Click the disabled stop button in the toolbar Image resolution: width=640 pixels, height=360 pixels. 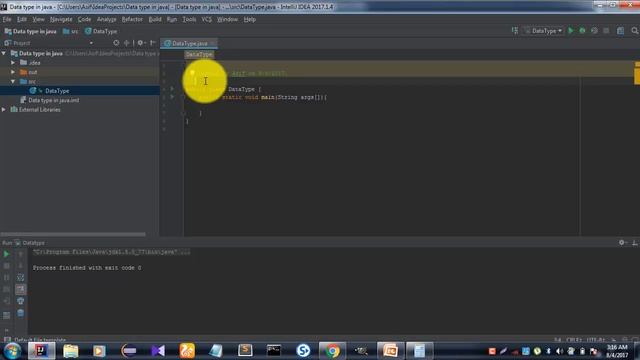point(606,31)
